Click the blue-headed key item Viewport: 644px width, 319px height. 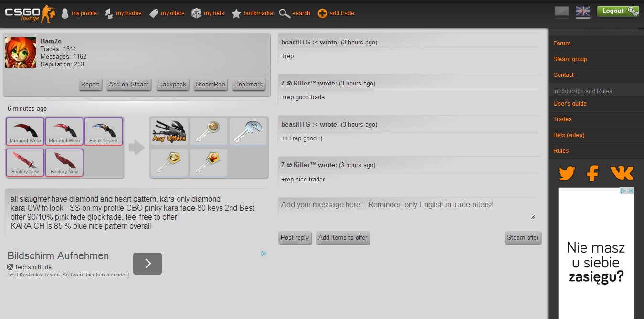(248, 131)
